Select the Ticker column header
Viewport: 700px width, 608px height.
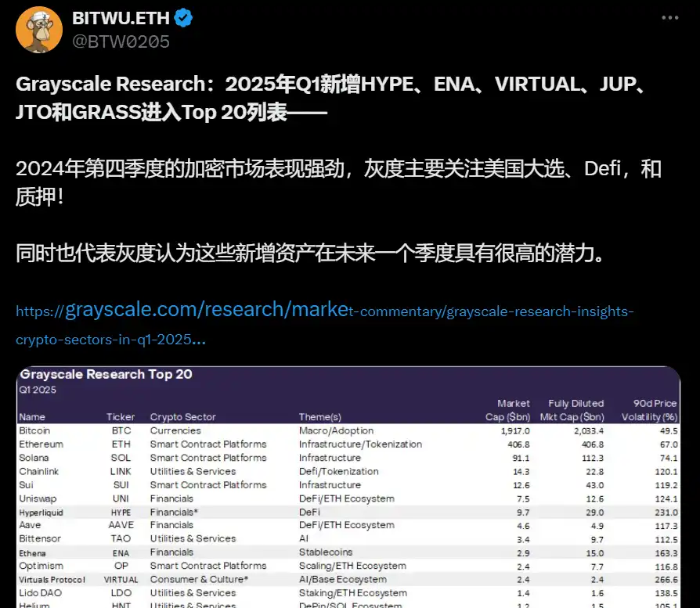click(x=121, y=417)
